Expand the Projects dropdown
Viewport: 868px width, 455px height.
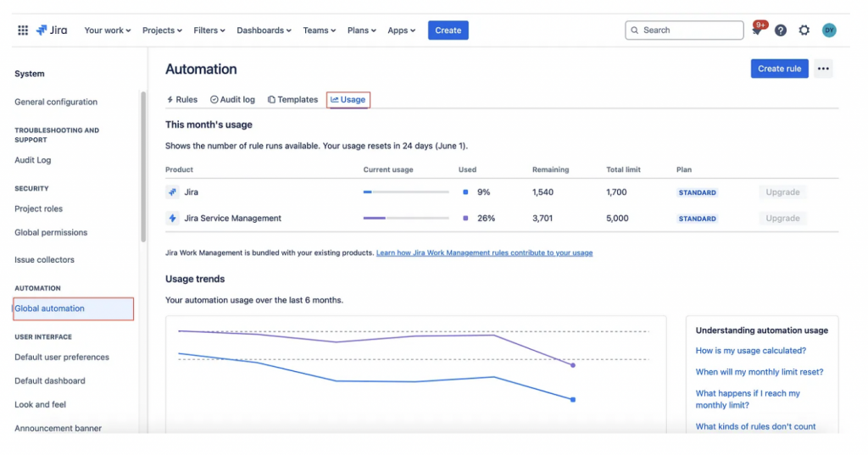(x=162, y=31)
